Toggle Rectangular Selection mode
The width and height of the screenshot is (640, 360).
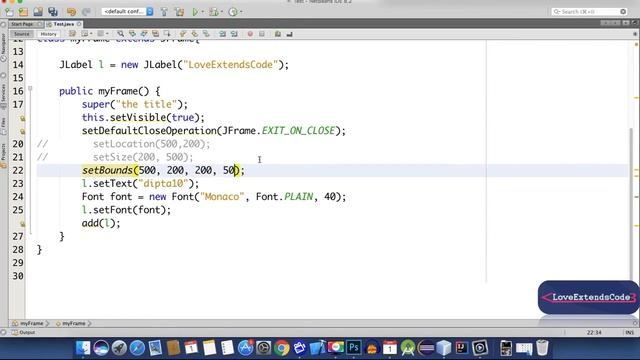(x=167, y=34)
